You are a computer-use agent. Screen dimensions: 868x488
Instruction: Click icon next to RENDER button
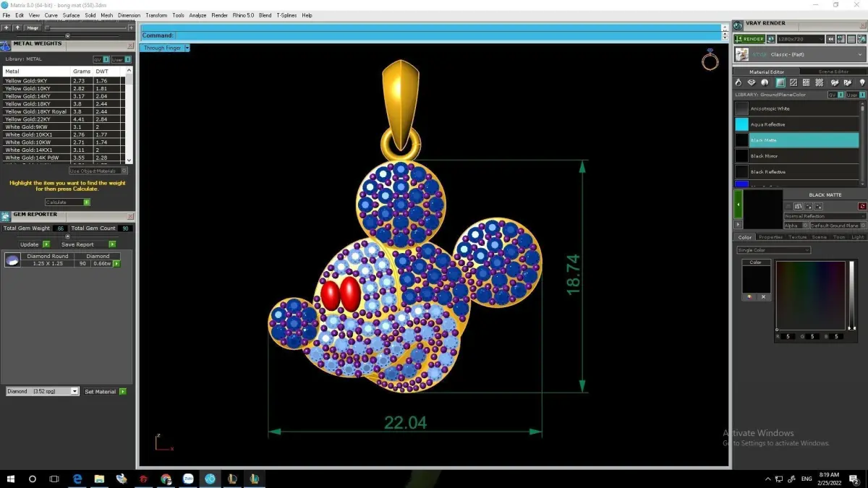pyautogui.click(x=771, y=39)
